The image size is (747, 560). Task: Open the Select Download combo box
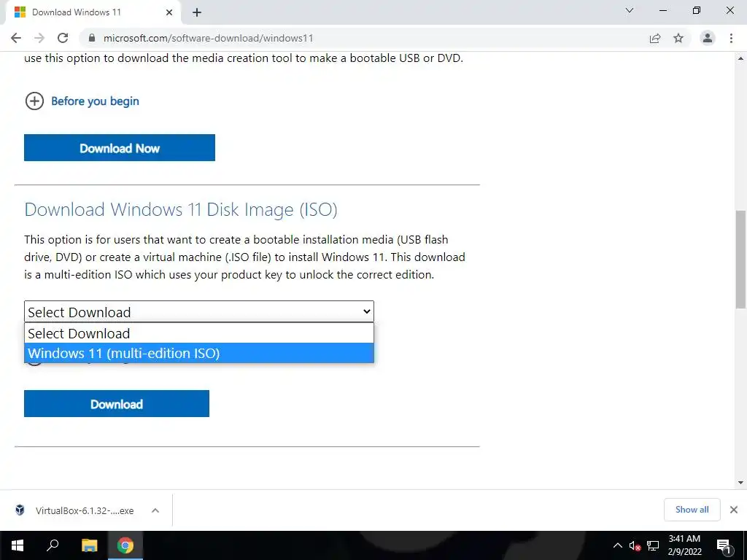199,312
